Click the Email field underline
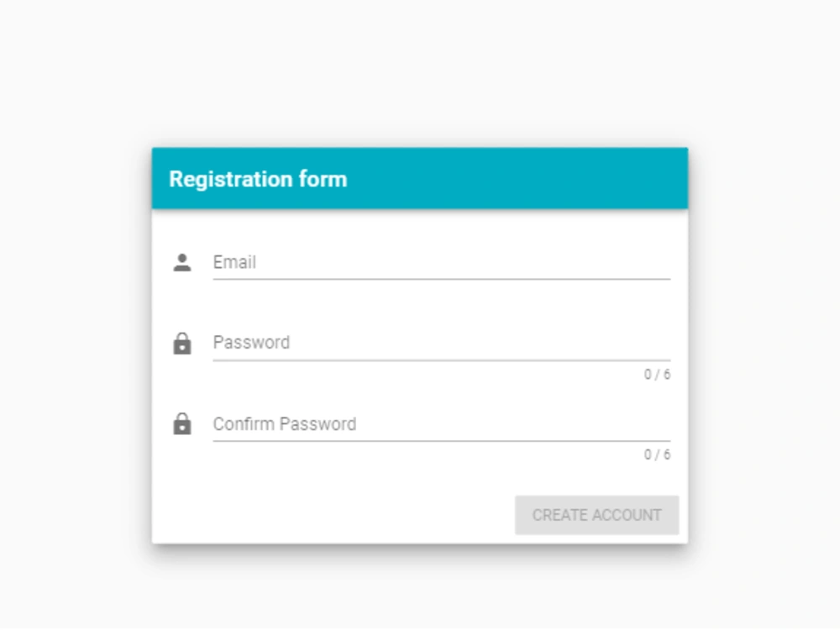Image resolution: width=840 pixels, height=630 pixels. (x=441, y=278)
